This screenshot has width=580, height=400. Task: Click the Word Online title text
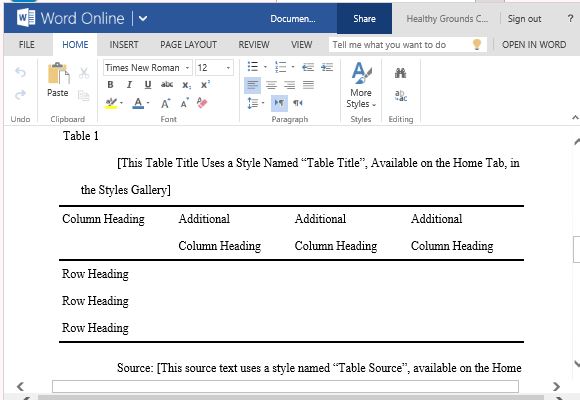tap(82, 18)
